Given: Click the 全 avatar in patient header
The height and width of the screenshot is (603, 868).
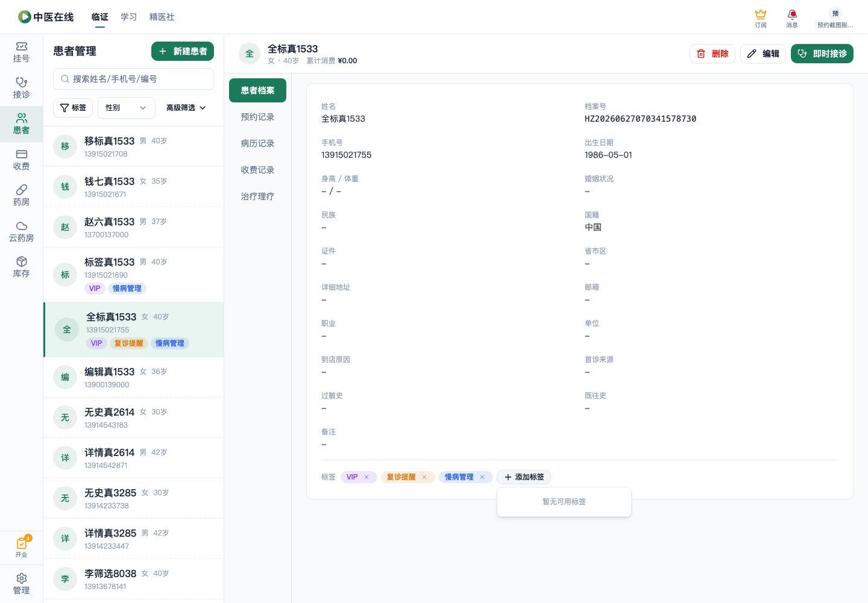Looking at the screenshot, I should (250, 54).
